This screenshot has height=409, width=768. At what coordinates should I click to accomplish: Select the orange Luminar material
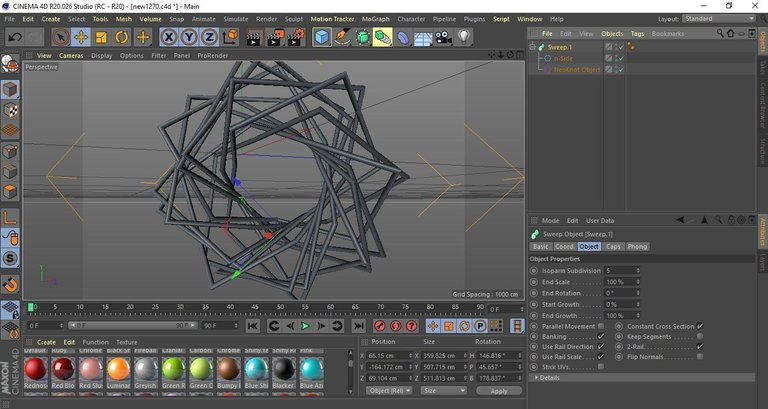tap(118, 369)
